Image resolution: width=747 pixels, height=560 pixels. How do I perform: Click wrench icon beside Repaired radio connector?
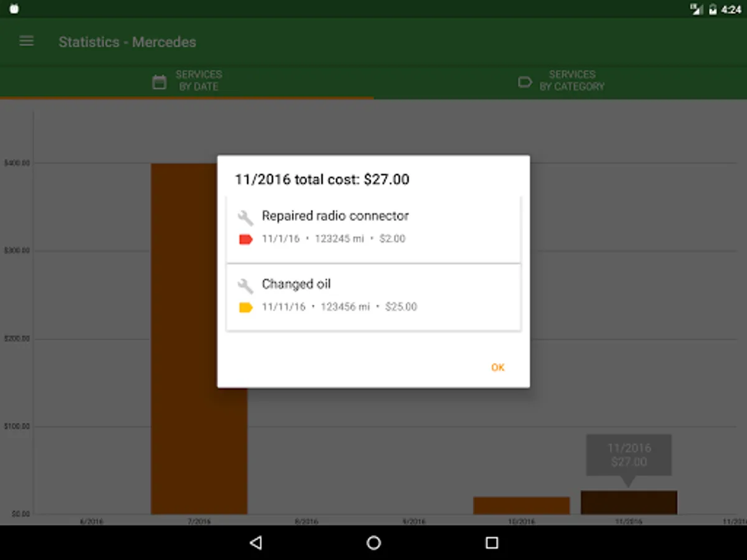click(246, 217)
